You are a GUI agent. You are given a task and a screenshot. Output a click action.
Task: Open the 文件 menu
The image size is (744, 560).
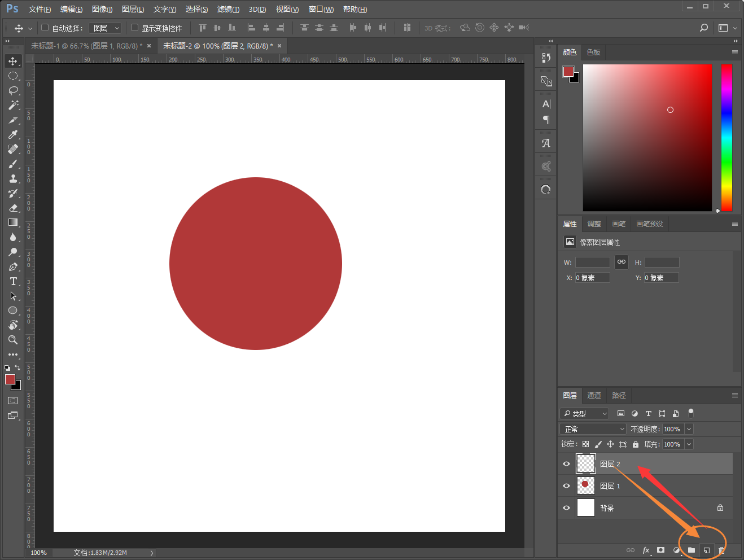(x=40, y=9)
